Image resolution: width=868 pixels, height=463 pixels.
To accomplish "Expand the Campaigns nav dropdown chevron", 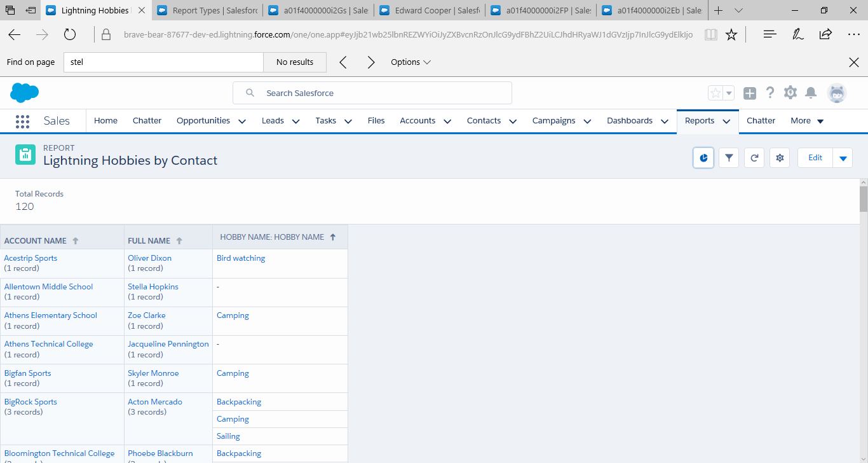I will (x=587, y=121).
